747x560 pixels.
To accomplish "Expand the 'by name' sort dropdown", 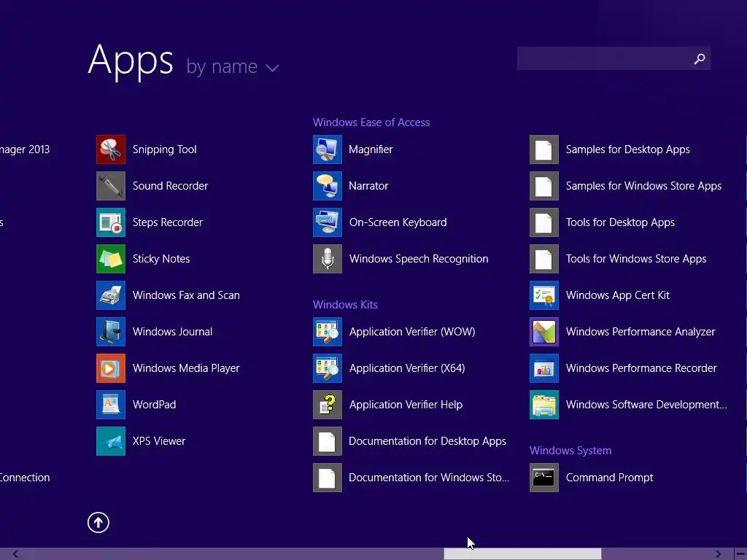I will [233, 66].
